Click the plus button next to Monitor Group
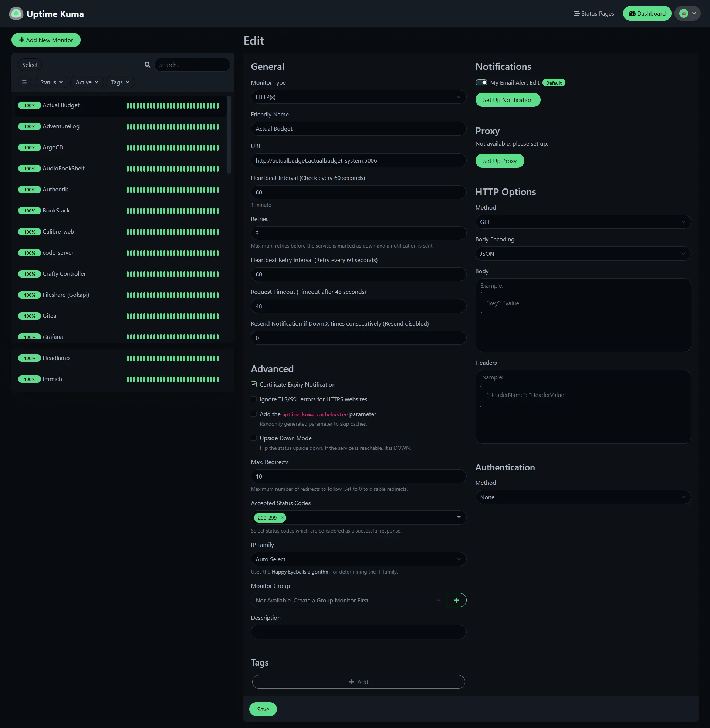 [x=456, y=600]
